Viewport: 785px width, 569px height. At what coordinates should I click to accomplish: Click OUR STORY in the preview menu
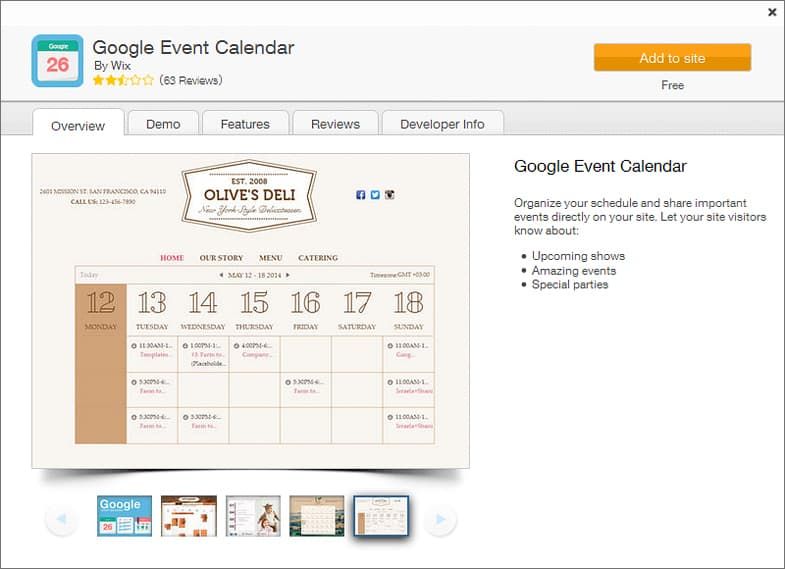(221, 258)
